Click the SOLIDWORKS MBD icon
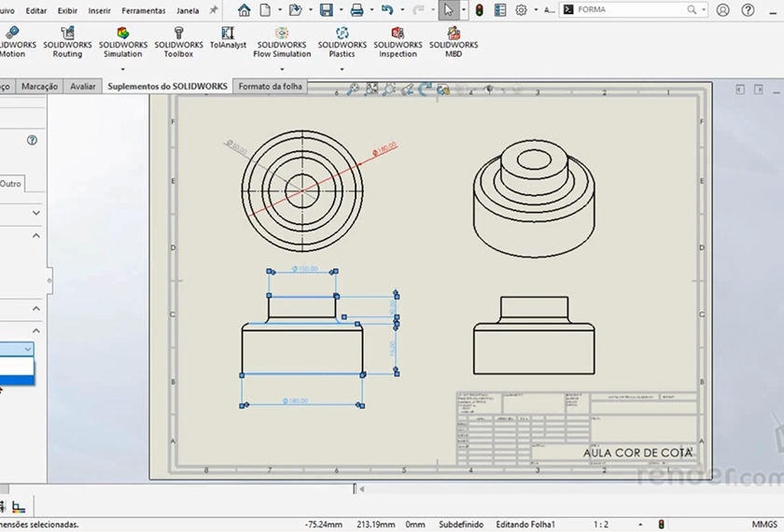Viewport: 784px width, 532px height. 454,43
